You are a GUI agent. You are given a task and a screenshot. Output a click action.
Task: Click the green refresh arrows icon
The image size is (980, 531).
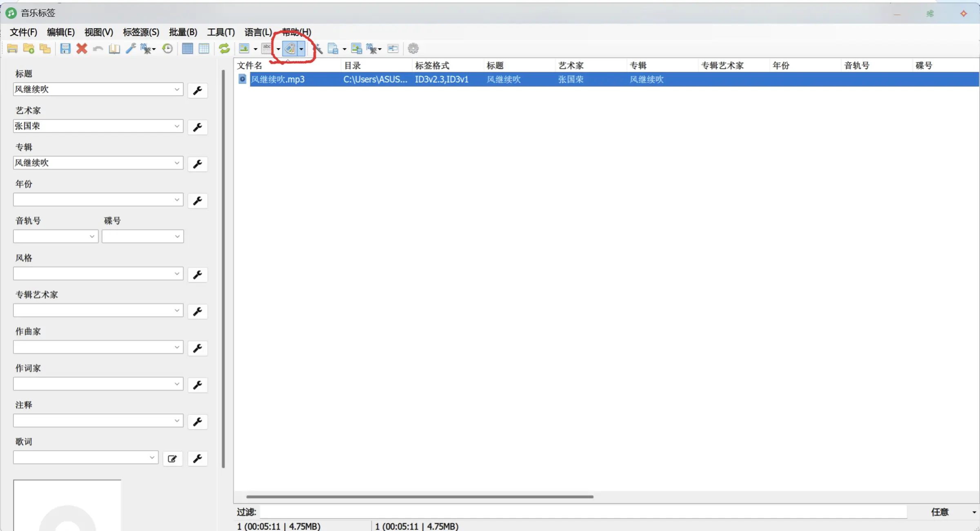click(224, 49)
